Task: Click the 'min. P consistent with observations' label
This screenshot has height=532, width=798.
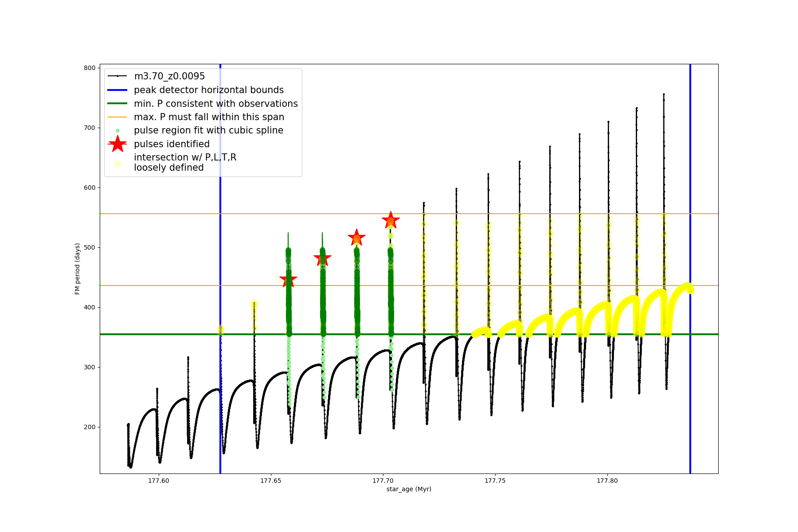Action: tap(216, 104)
